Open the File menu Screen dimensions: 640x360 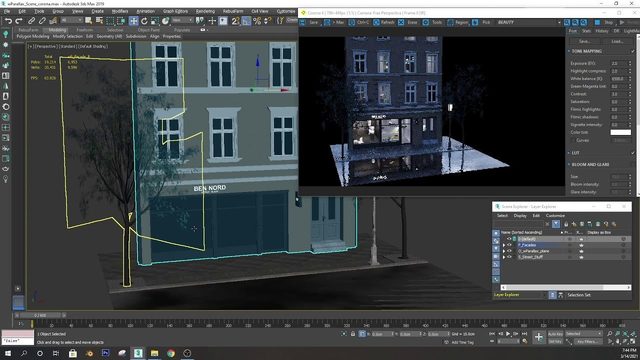[x=7, y=11]
